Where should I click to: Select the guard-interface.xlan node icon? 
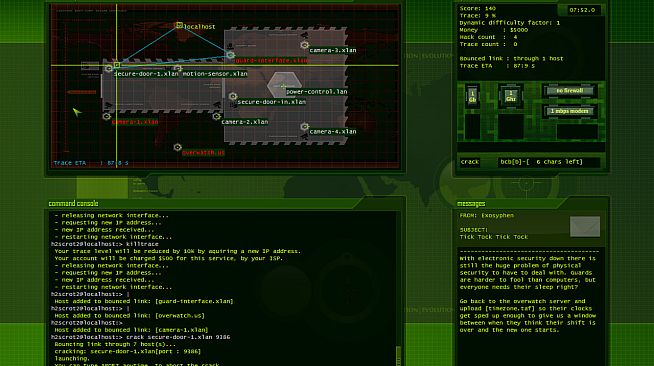pyautogui.click(x=230, y=55)
